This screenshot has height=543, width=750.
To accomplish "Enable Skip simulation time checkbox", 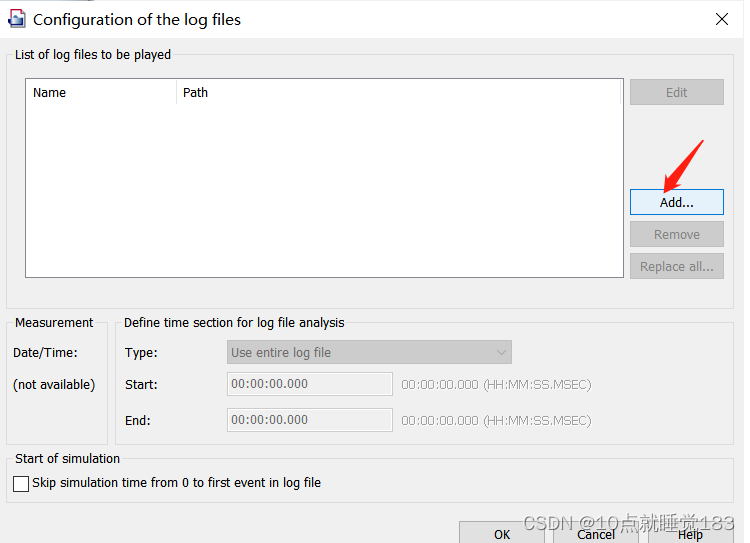I will [21, 483].
